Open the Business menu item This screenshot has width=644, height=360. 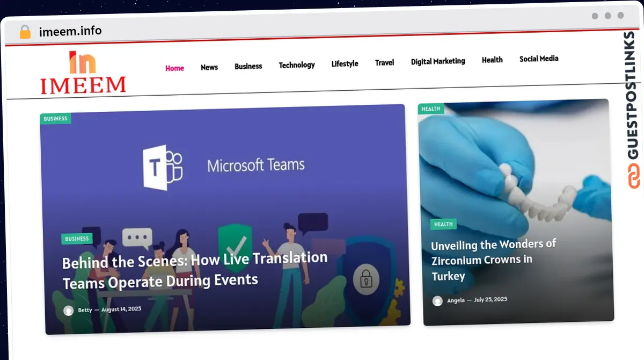click(x=248, y=66)
